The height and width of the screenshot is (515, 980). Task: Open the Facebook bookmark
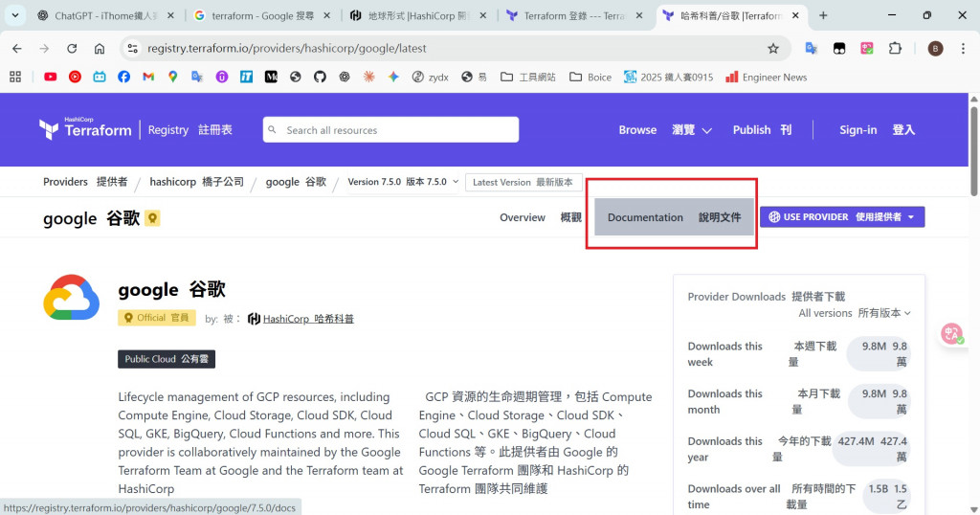point(123,77)
